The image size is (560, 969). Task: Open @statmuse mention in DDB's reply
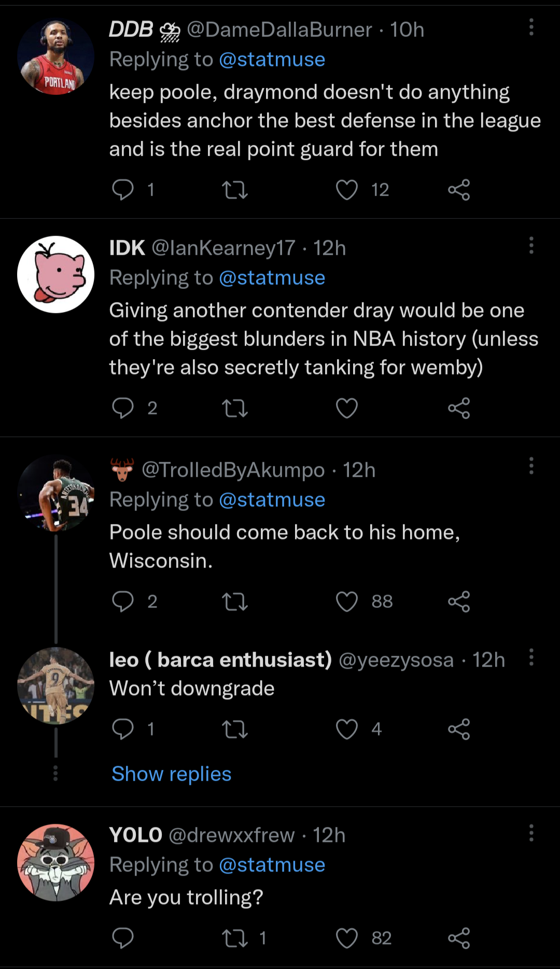coord(272,60)
